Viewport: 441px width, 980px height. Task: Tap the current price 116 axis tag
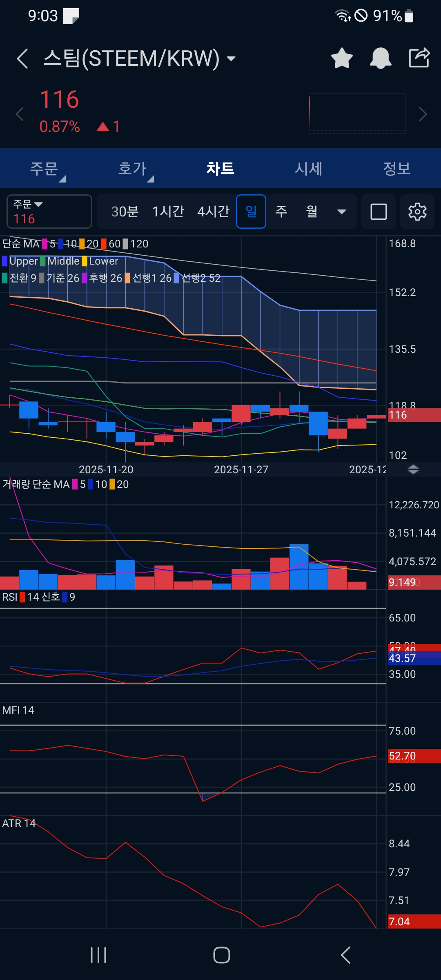(414, 415)
